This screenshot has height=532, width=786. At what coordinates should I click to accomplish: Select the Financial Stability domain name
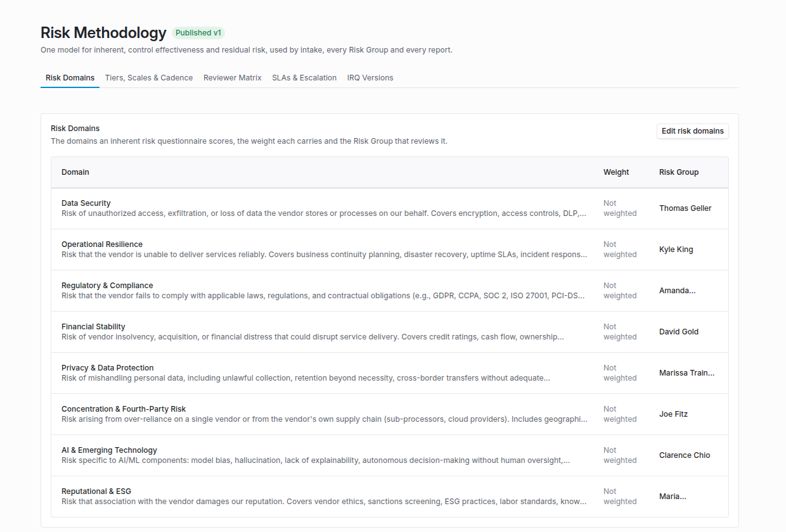pos(93,327)
